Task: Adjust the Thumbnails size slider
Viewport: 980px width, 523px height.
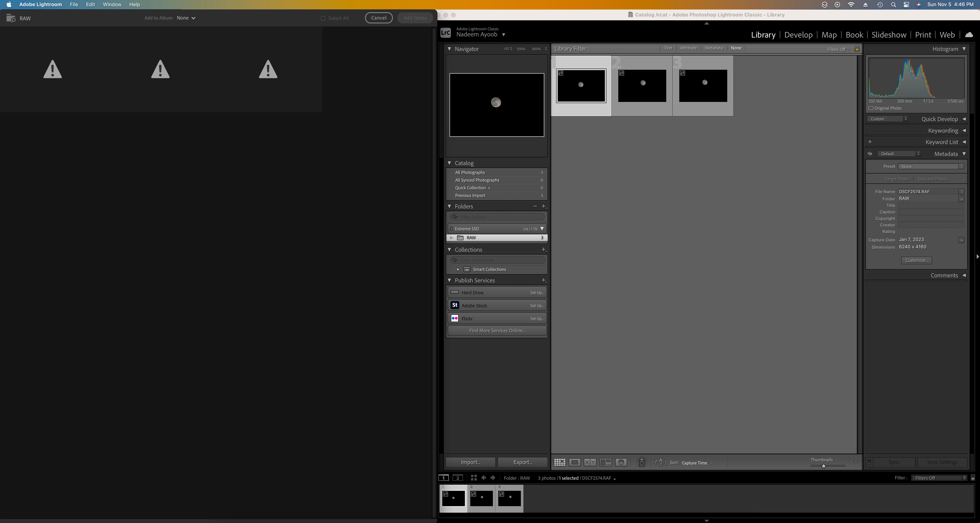Action: pyautogui.click(x=824, y=466)
